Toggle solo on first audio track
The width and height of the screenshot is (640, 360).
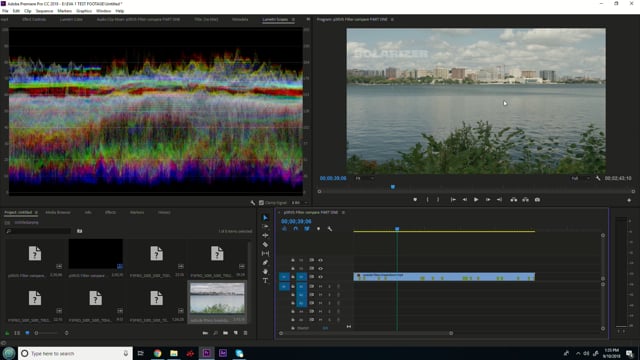(x=329, y=287)
